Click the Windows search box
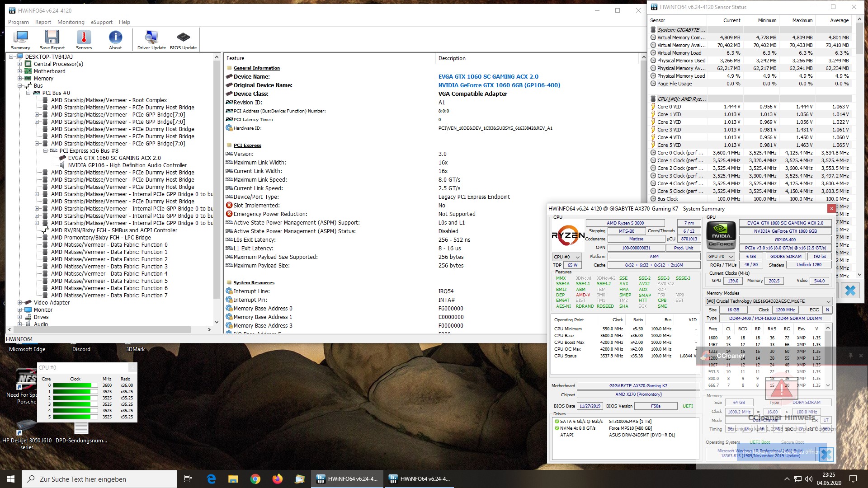 pos(99,479)
